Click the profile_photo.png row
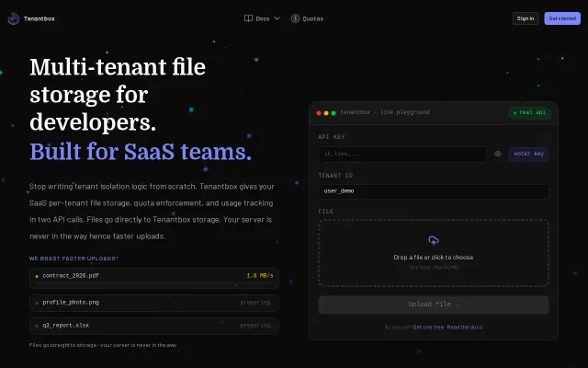 (x=154, y=303)
